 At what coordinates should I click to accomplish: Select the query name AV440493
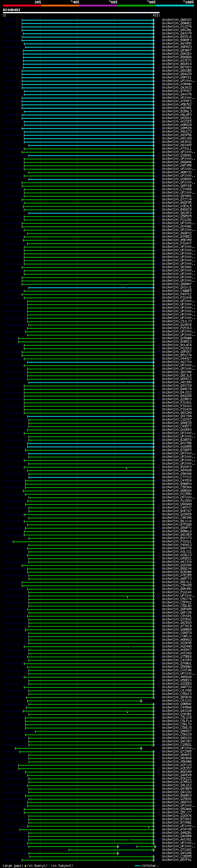(11, 10)
